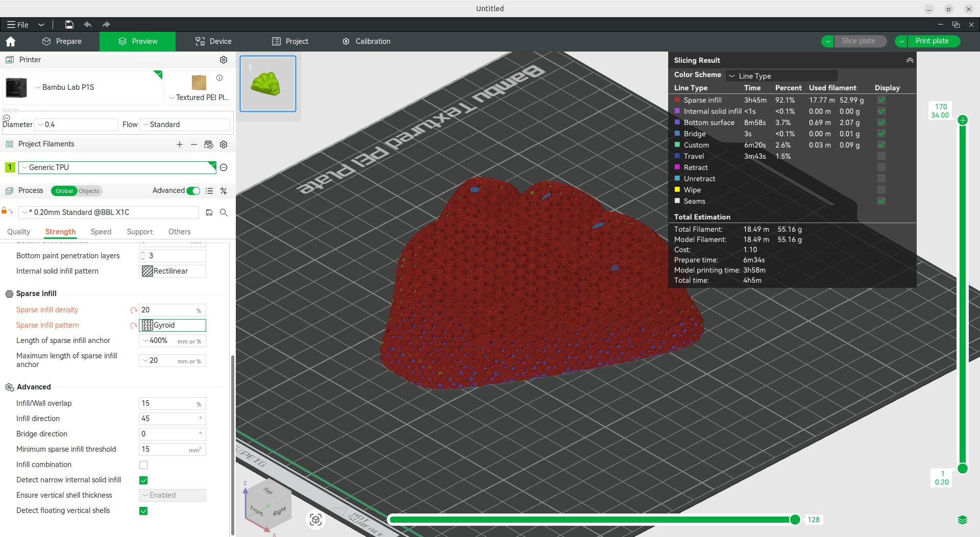Switch process scope to Objects

pyautogui.click(x=89, y=191)
